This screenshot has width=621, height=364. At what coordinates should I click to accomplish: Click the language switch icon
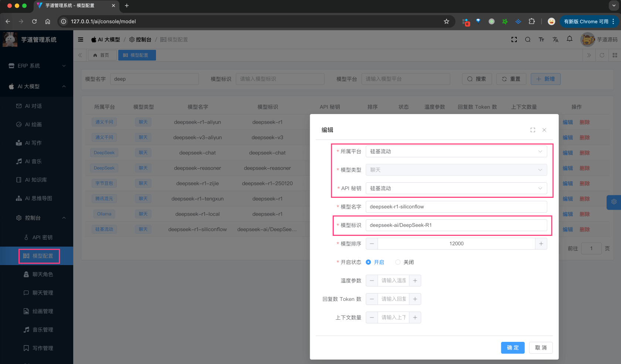[x=556, y=40]
